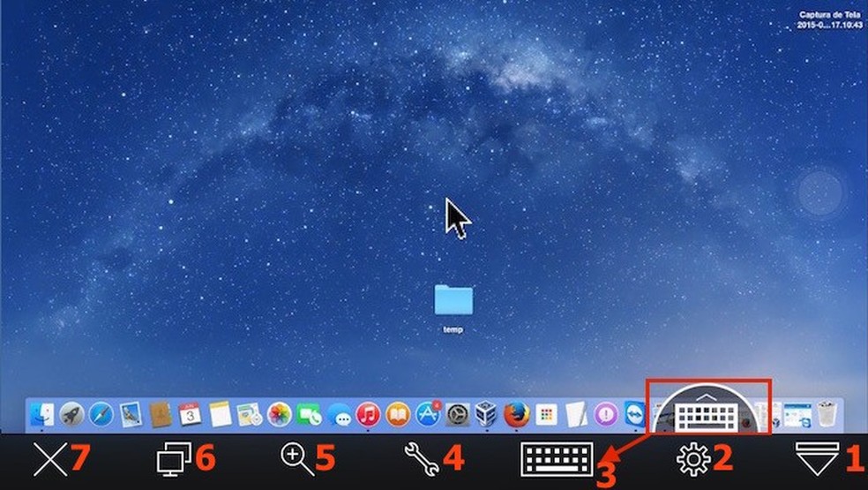Image resolution: width=868 pixels, height=490 pixels.
Task: Open the paper-and-pen app in the Dock
Action: [576, 415]
